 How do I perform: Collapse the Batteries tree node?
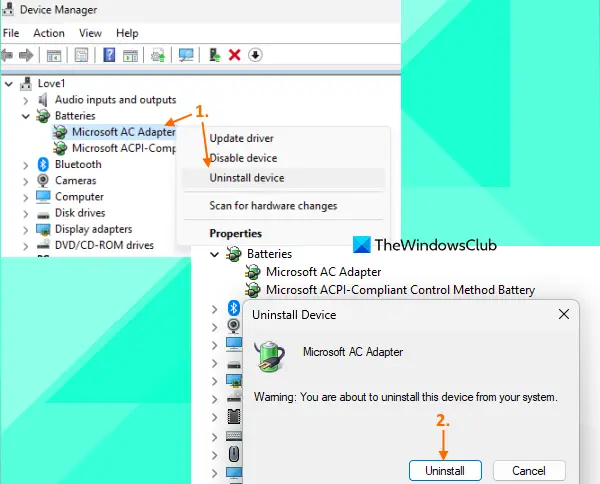26,116
